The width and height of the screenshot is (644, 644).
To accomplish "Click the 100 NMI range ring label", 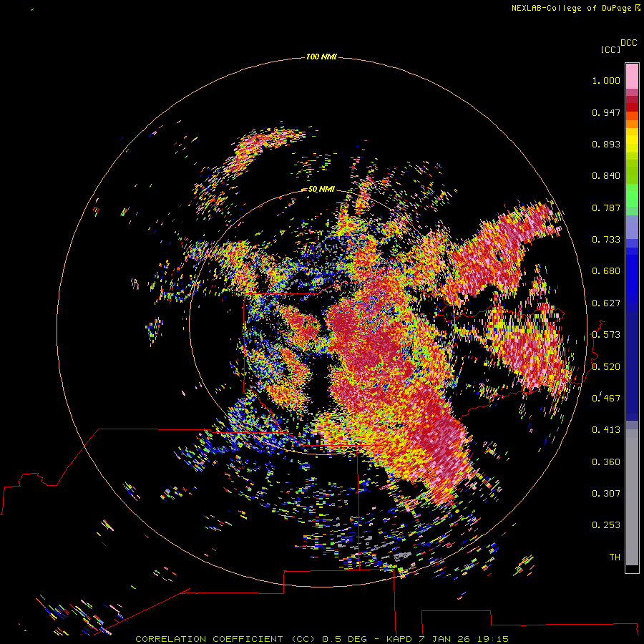I will click(x=321, y=57).
